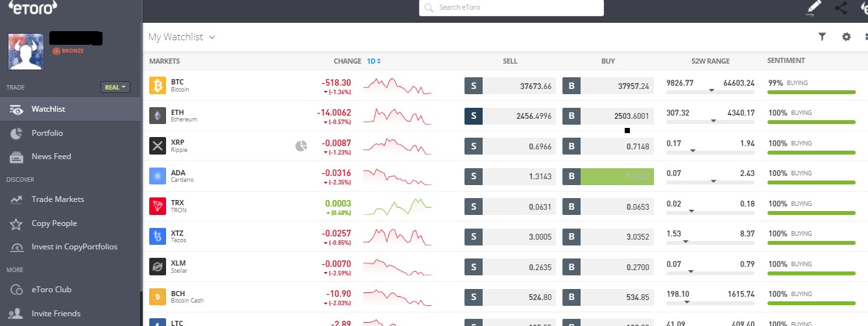868x326 pixels.
Task: Click the Ripple XRP coin icon
Action: 158,146
